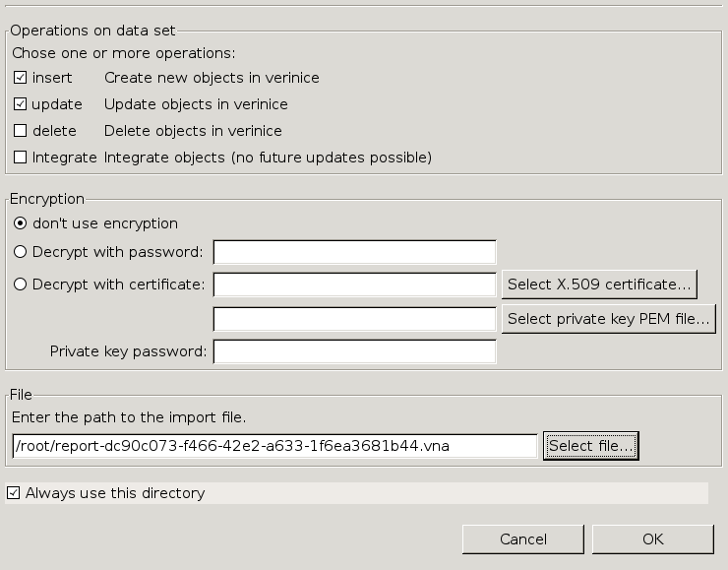Select Decrypt with password radio option
The height and width of the screenshot is (570, 728).
tap(21, 252)
